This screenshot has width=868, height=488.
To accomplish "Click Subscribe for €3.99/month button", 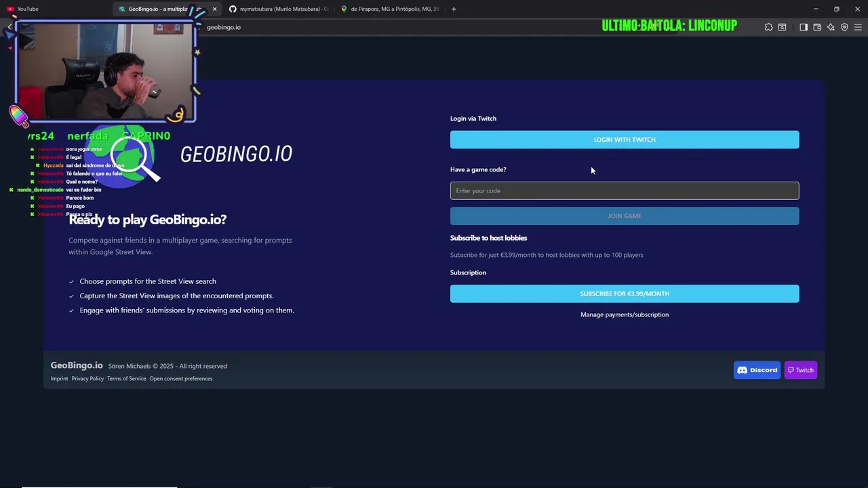I will [625, 293].
